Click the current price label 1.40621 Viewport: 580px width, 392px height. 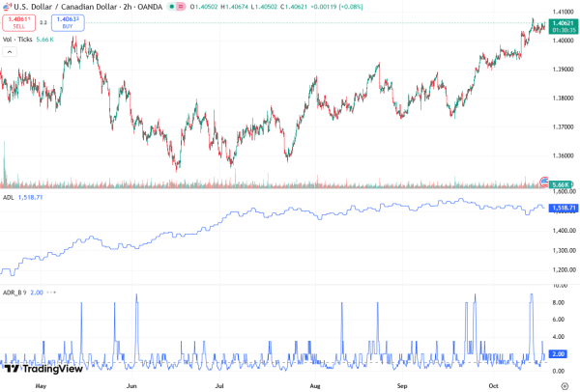[563, 21]
